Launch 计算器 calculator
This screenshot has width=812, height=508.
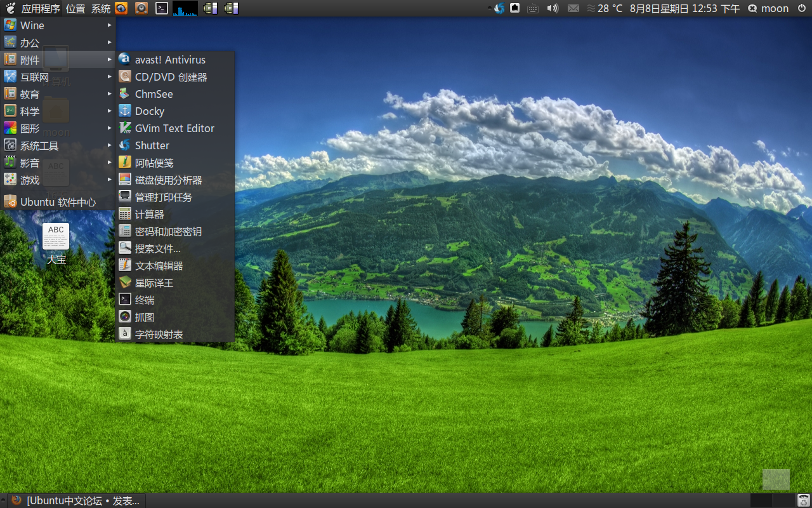tap(175, 214)
